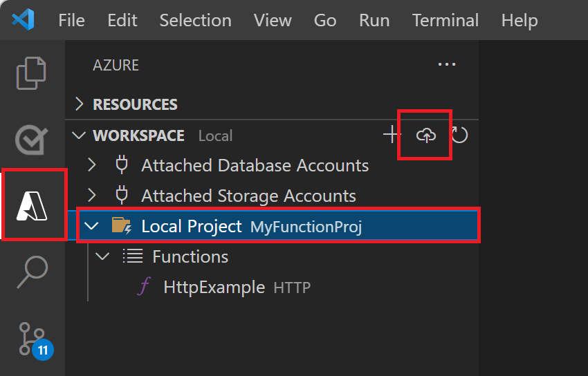
Task: Open the Testing checkmark view in activity bar
Action: click(x=32, y=139)
